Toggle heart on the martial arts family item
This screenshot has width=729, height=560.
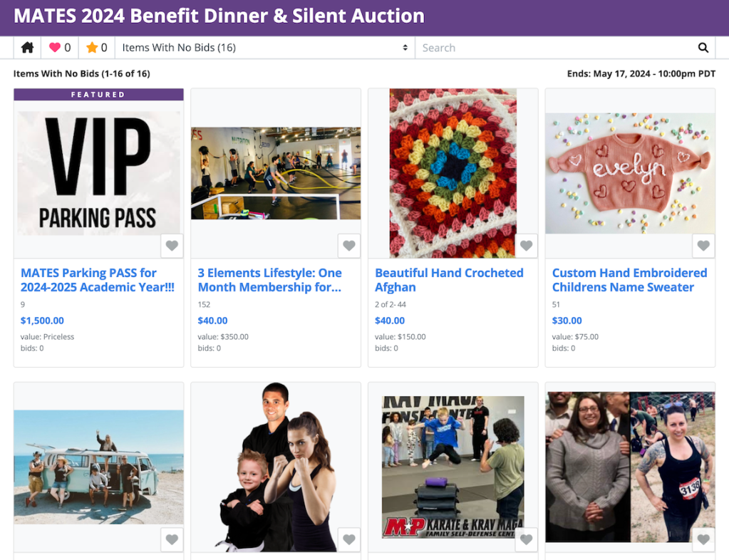click(348, 540)
